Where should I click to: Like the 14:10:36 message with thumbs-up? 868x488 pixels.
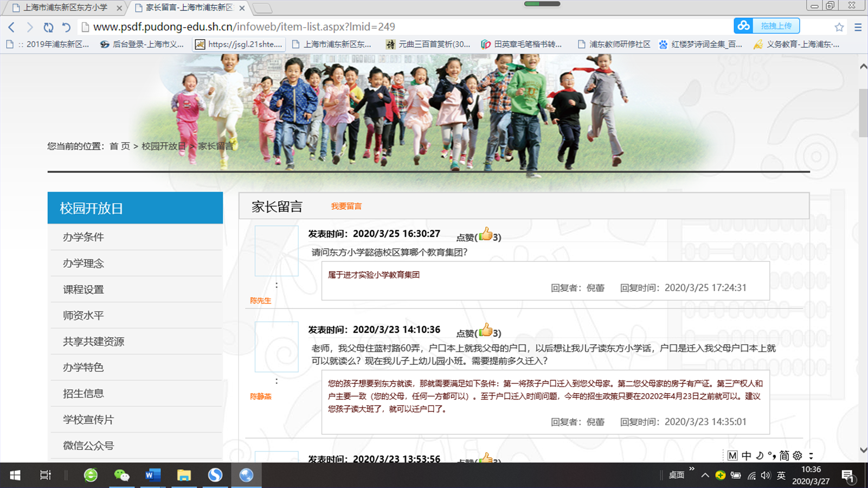485,330
